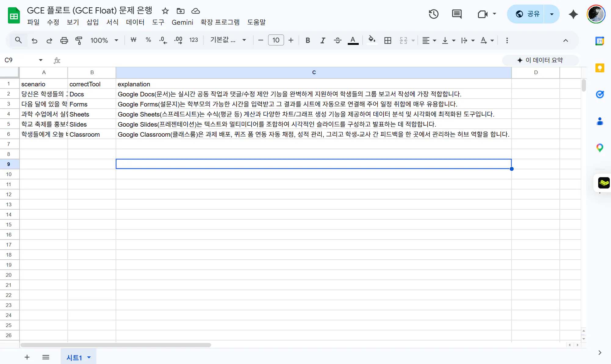
Task: Increase decimal places
Action: pos(178,40)
